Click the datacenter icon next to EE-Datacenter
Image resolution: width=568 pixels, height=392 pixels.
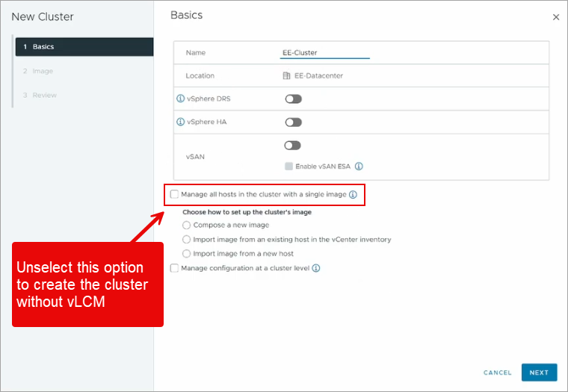pyautogui.click(x=286, y=75)
